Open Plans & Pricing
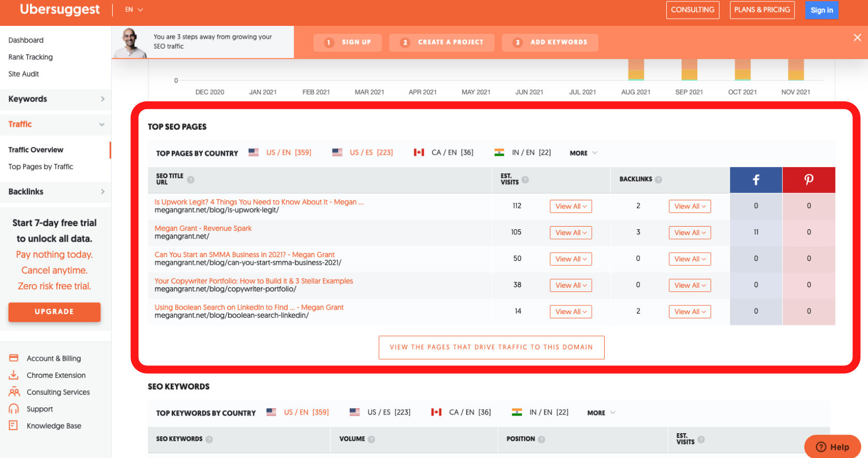 762,10
